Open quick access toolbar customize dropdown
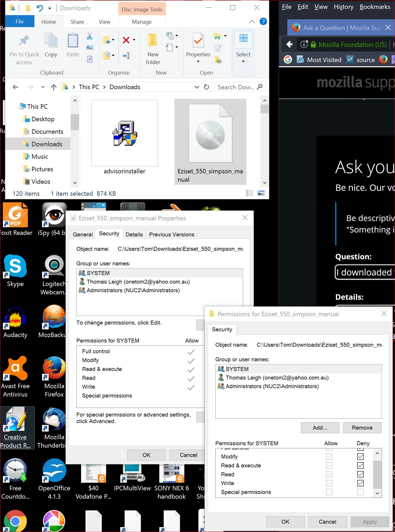Image resolution: width=395 pixels, height=532 pixels. tap(50, 8)
